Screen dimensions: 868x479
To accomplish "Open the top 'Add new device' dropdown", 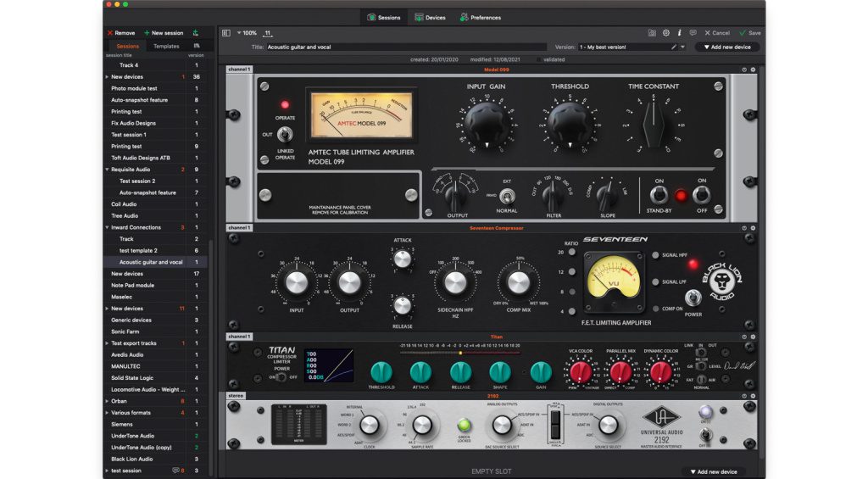I will point(726,47).
